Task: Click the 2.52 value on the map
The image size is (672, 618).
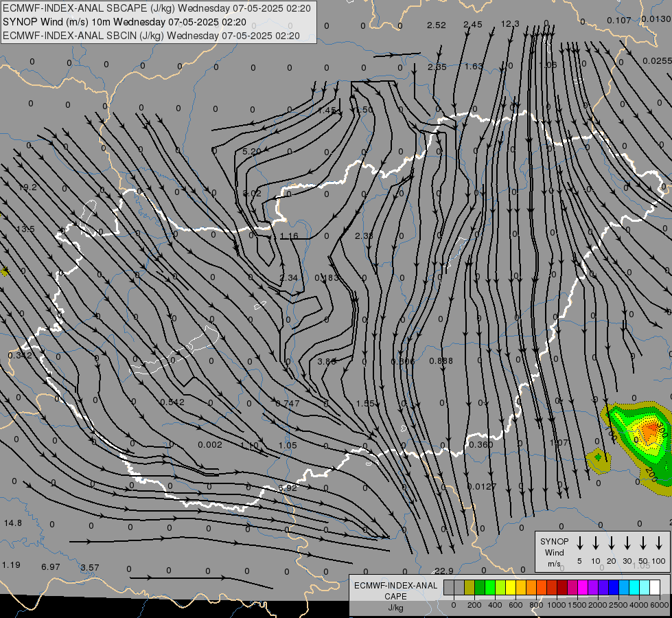Action: click(x=437, y=25)
